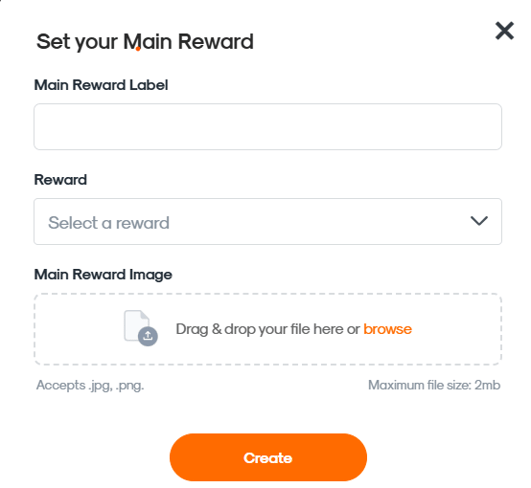Expand the Reward list via chevron arrow
Viewport: 531px width, 488px height.
click(x=479, y=221)
